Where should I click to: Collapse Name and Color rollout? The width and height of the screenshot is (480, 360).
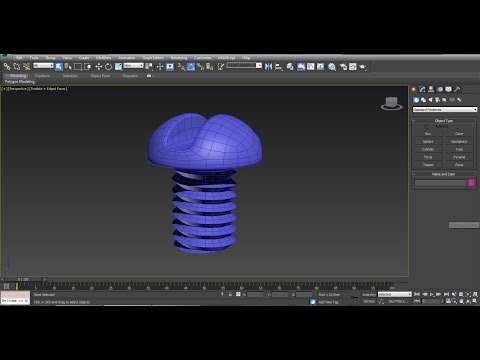pyautogui.click(x=444, y=174)
